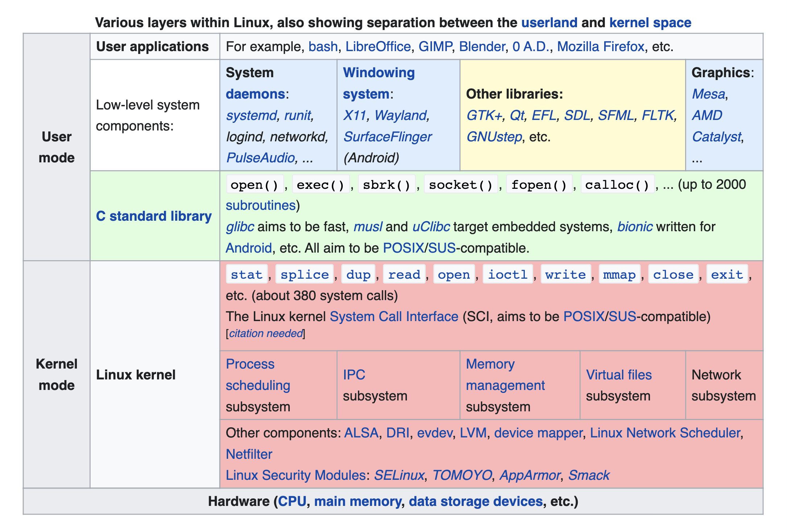Click the Linux Security Modules link
The width and height of the screenshot is (787, 532).
pos(296,475)
